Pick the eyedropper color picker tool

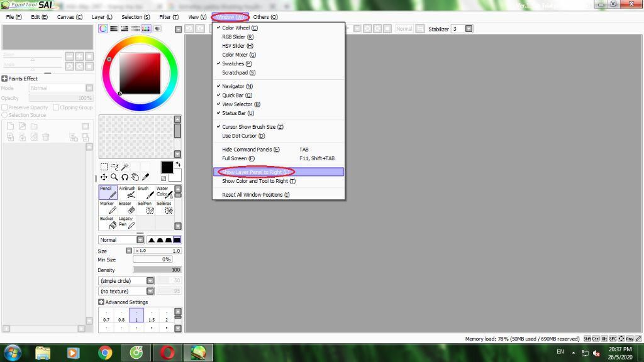point(145,177)
